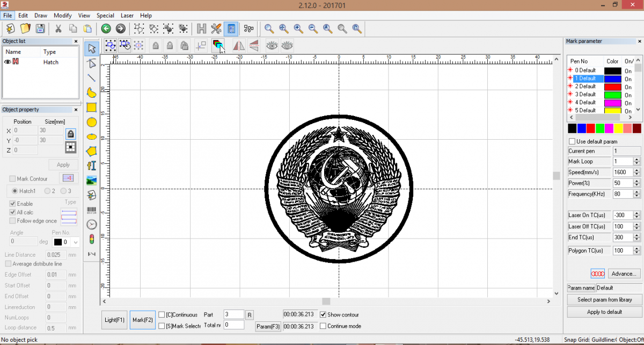644x345 pixels.
Task: Zoom out using the minus magnifier
Action: point(313,28)
